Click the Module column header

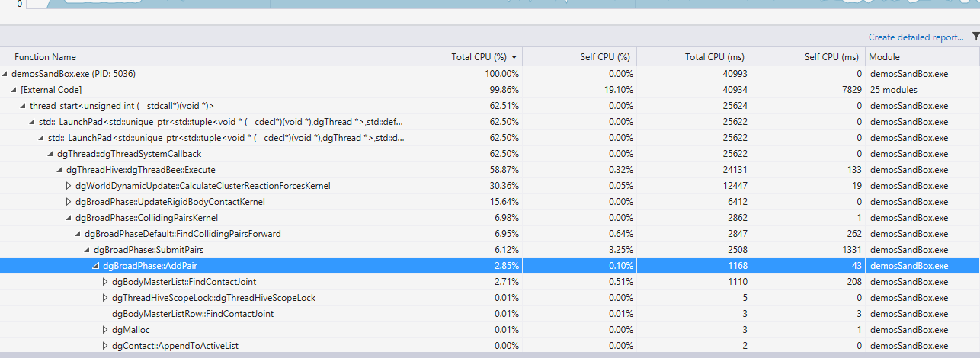pyautogui.click(x=884, y=57)
